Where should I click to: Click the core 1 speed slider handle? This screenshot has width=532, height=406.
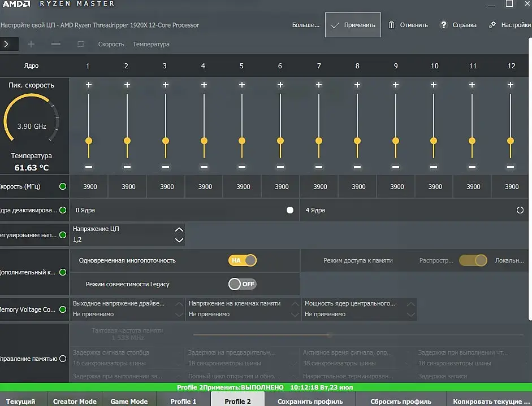pyautogui.click(x=89, y=141)
